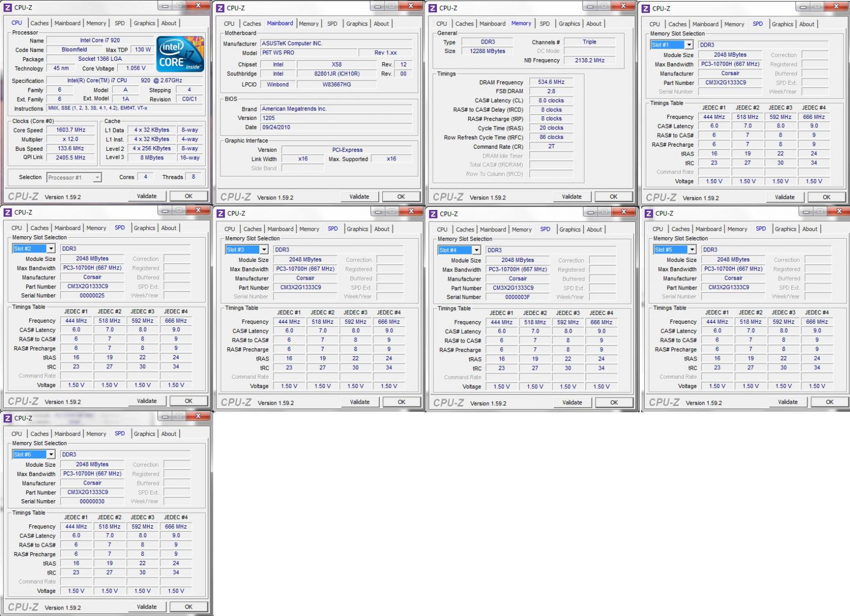Click the graphic interface version "PCI-Express"
Screen dimensions: 850x616
coord(347,150)
